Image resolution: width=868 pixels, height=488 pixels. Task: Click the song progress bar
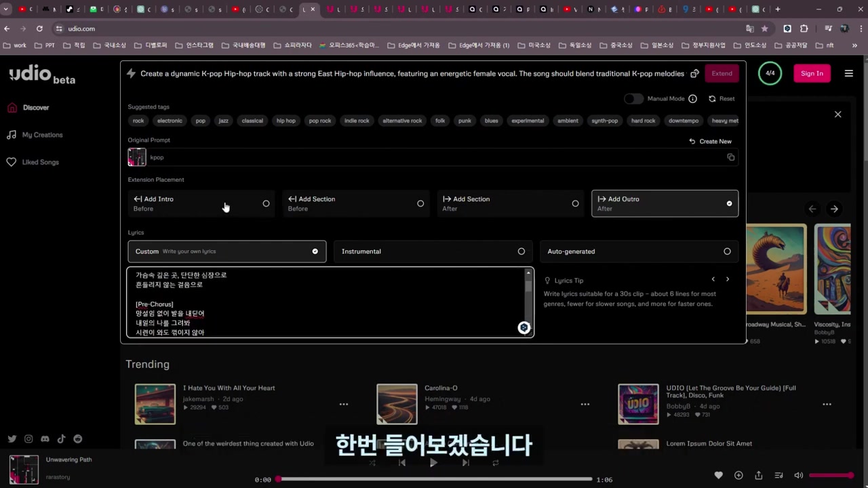click(x=434, y=479)
